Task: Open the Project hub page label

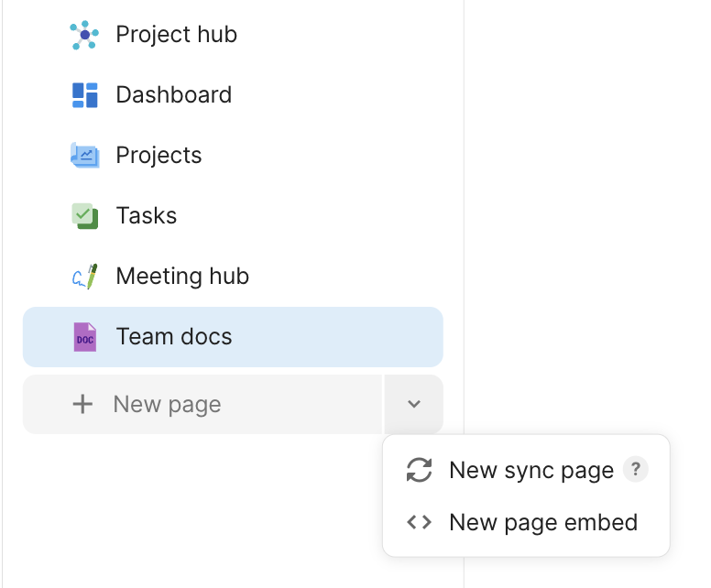Action: click(x=176, y=35)
